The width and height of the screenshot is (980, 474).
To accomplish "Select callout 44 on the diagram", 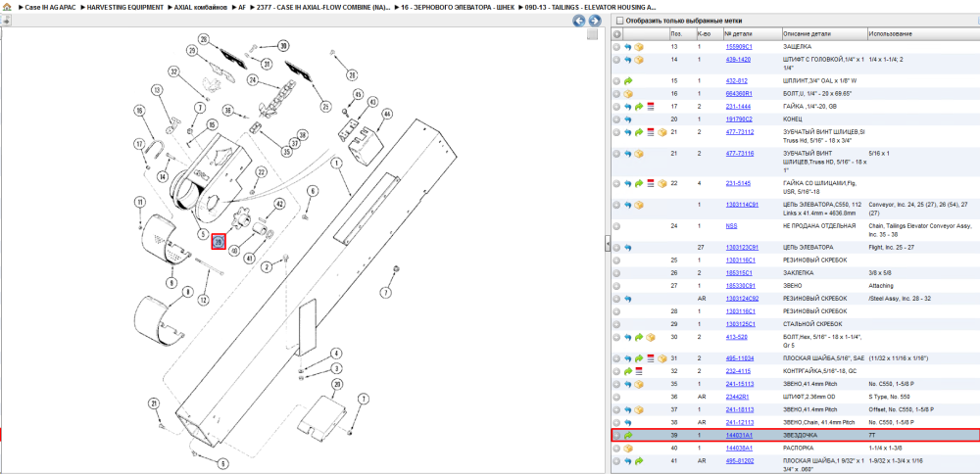I will coord(387,115).
